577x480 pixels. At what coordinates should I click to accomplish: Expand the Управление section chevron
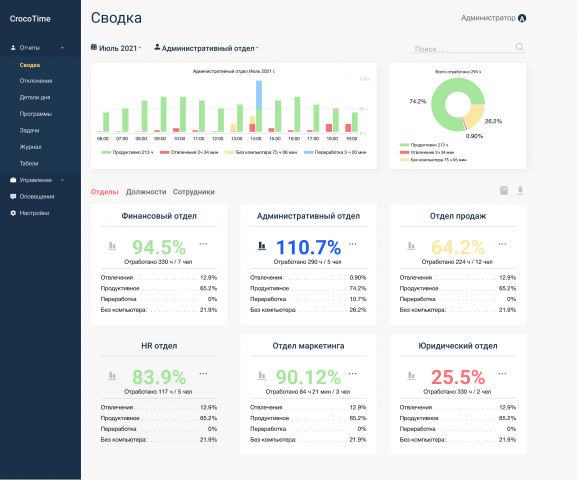coord(62,180)
